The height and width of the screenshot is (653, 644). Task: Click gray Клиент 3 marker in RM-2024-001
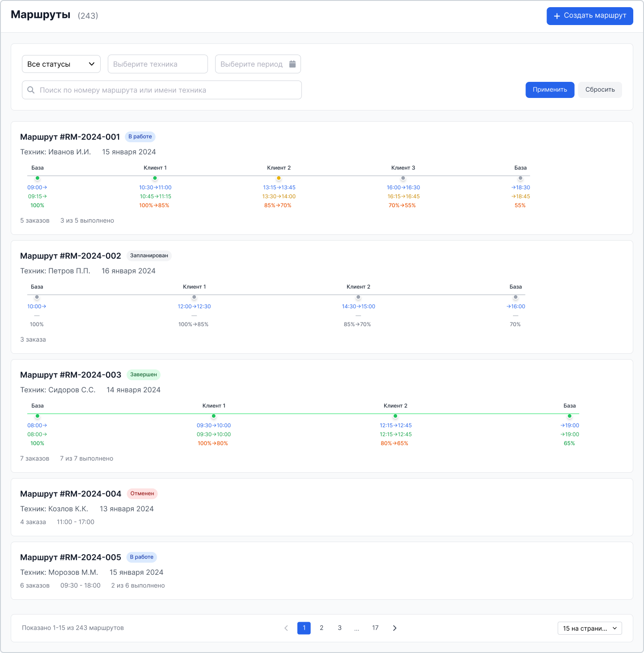[x=403, y=178]
